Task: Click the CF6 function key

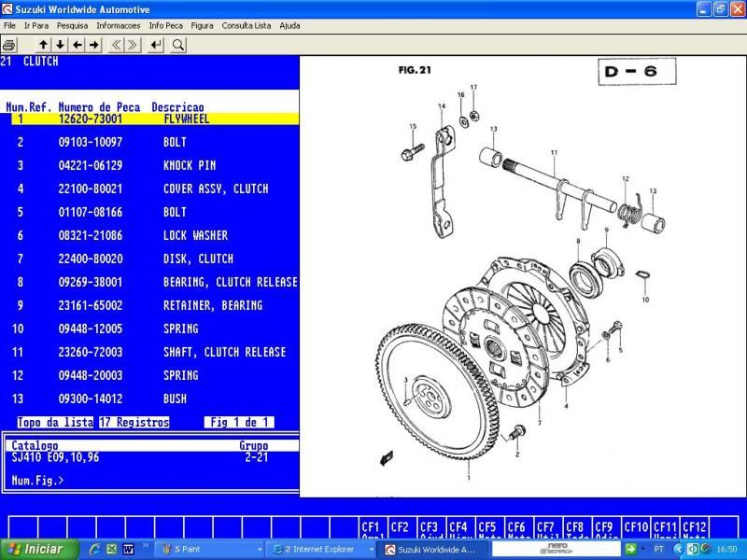Action: (518, 527)
